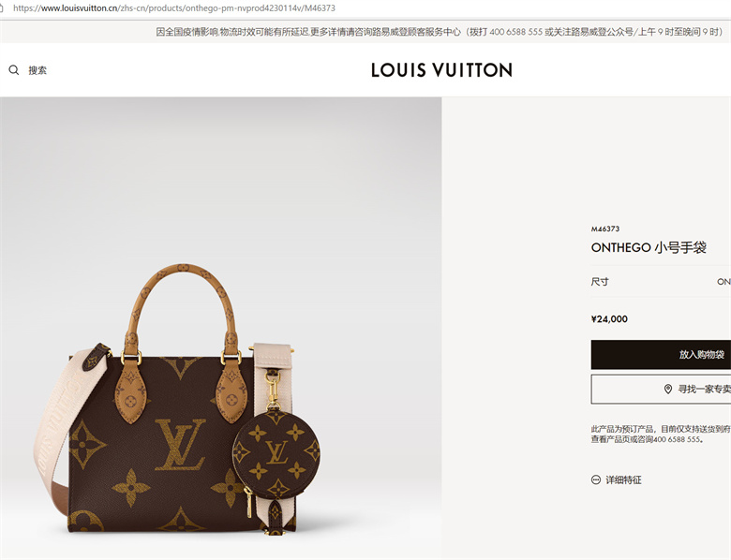Click the size value ON at right
This screenshot has height=560, width=731.
724,281
